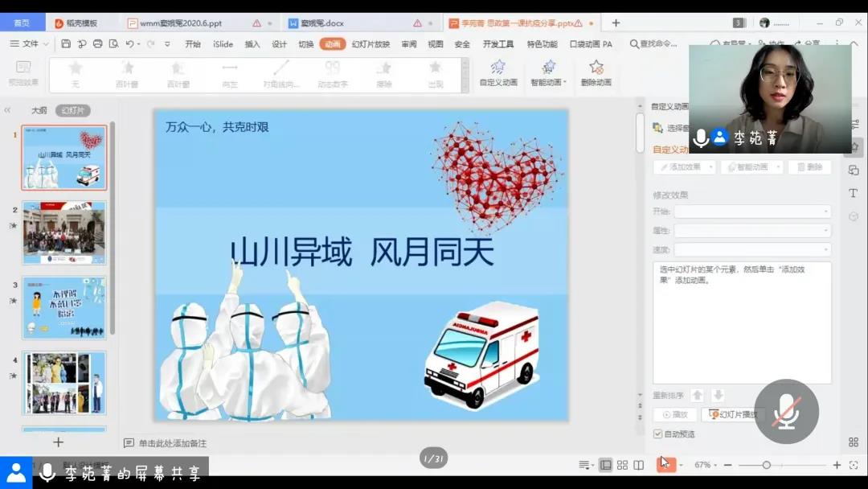This screenshot has width=868, height=489.
Task: Switch to slide sorter grid view
Action: [x=622, y=465]
